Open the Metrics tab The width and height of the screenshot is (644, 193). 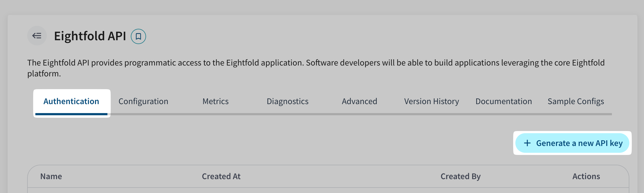(x=215, y=101)
